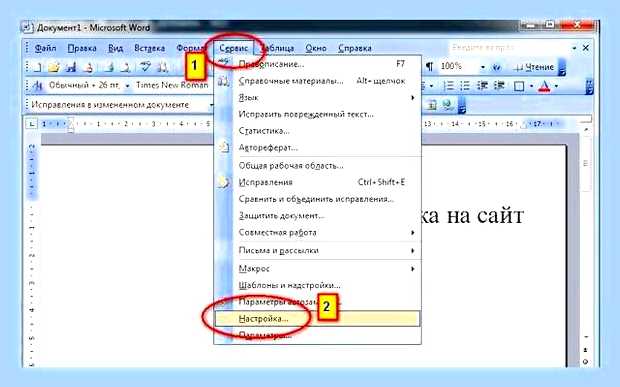Click the vertical scrollbar up arrow

pos(586,130)
